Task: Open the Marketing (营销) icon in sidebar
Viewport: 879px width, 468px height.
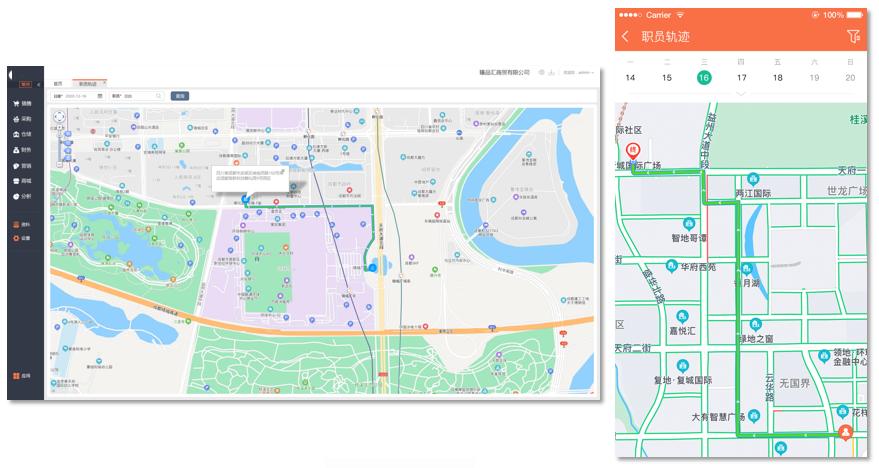Action: tap(16, 166)
